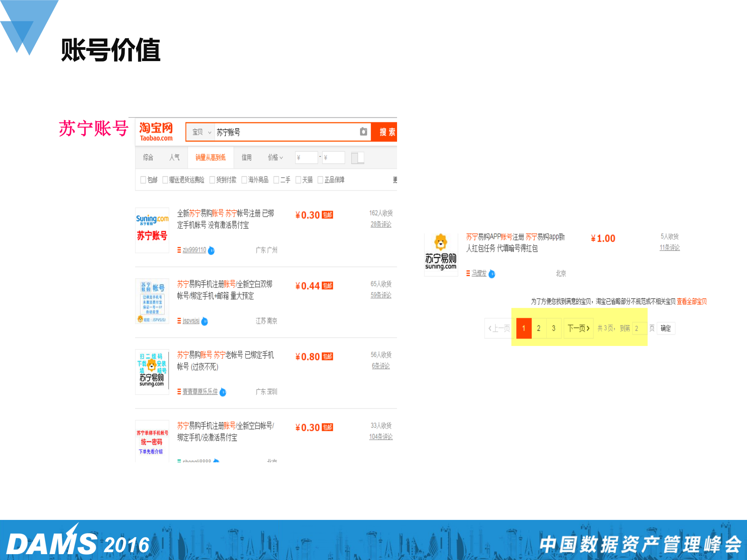Click the camera image-search icon in search bar
This screenshot has height=560, width=747.
(364, 132)
